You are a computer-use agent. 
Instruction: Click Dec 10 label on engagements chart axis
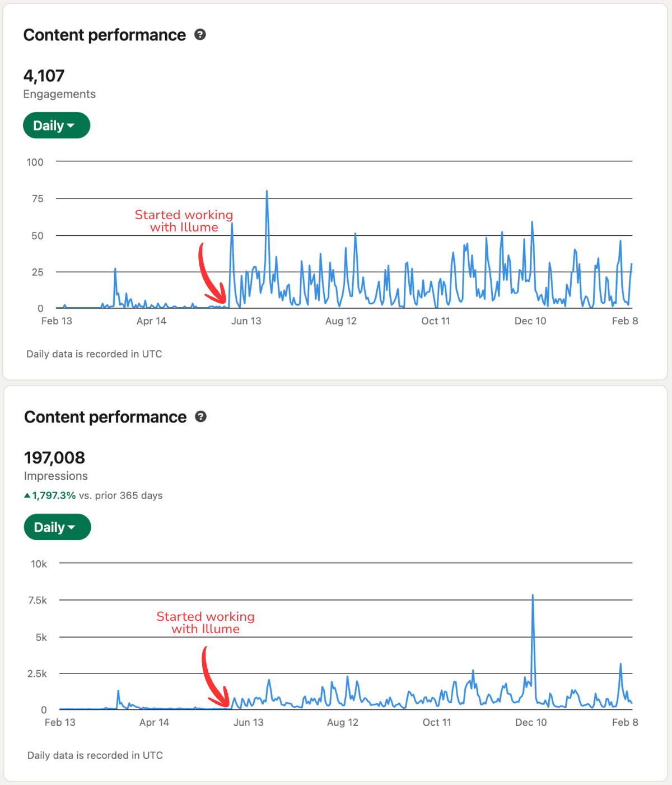[530, 321]
